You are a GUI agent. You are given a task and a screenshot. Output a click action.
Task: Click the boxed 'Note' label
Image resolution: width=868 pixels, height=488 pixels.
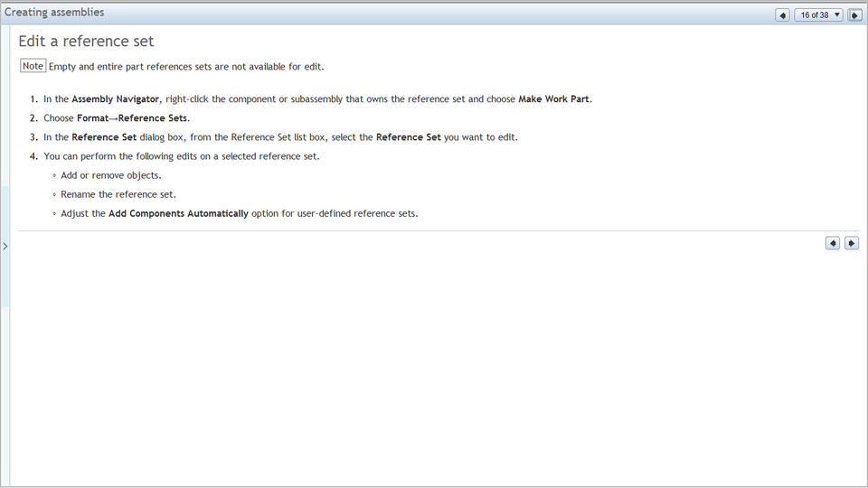pos(33,66)
